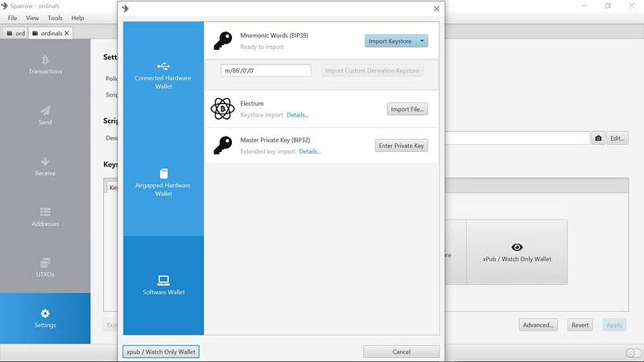This screenshot has width=644, height=362.
Task: Open the Help menu
Action: pos(77,18)
